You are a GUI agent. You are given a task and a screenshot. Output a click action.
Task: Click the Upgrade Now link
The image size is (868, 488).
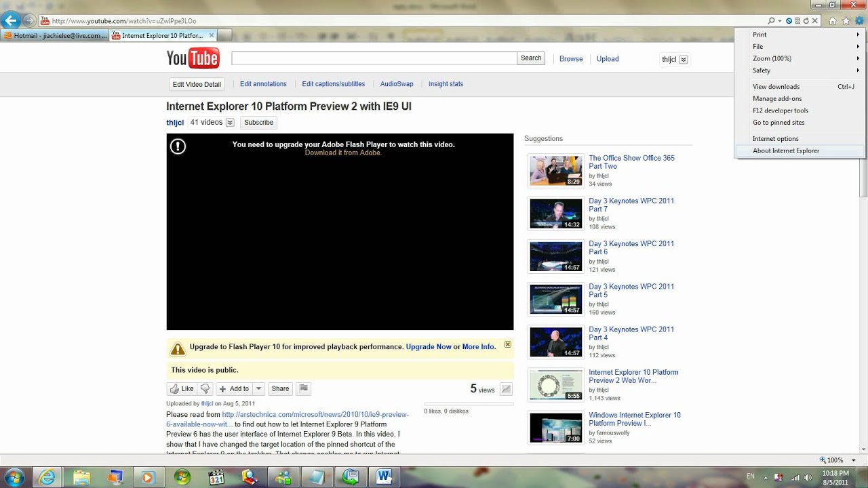point(429,347)
